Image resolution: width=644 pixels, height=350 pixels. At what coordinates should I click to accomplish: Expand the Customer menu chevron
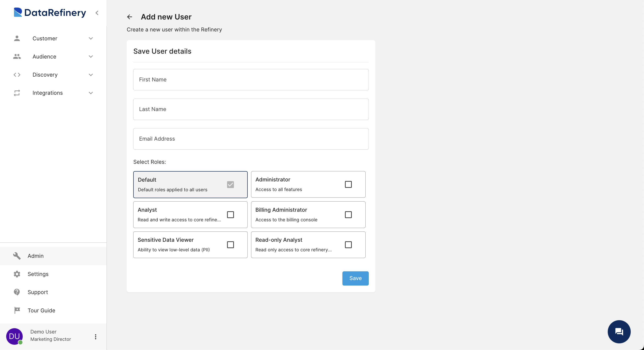point(91,38)
